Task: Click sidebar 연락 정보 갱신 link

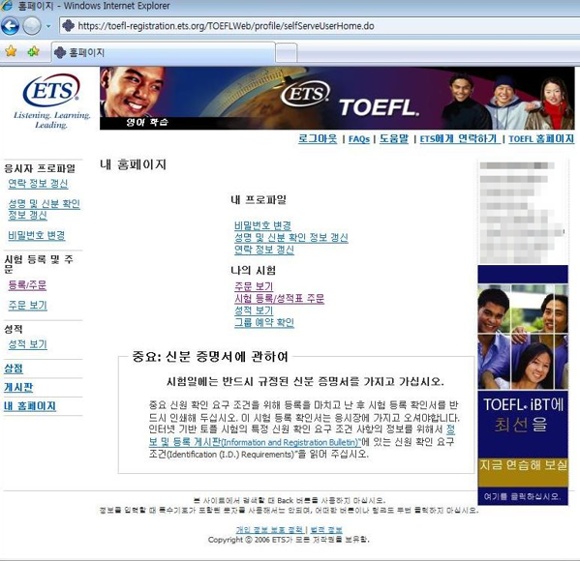Action: click(38, 183)
